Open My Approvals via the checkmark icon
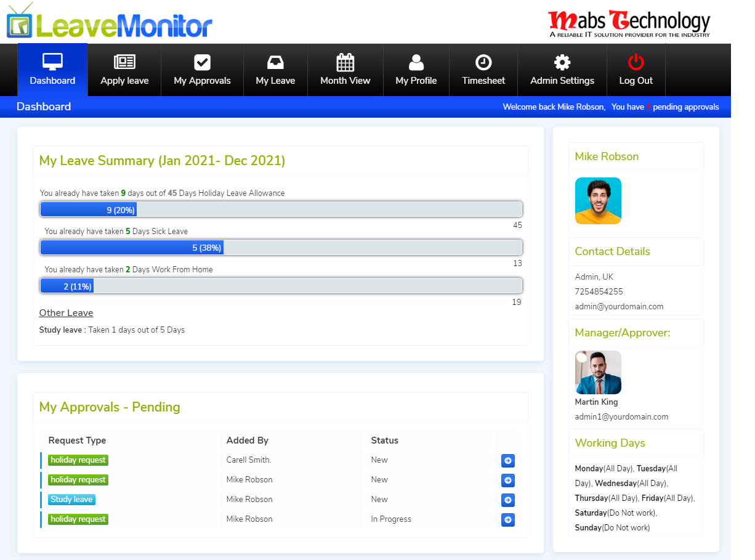Image resolution: width=755 pixels, height=560 pixels. coord(202,61)
